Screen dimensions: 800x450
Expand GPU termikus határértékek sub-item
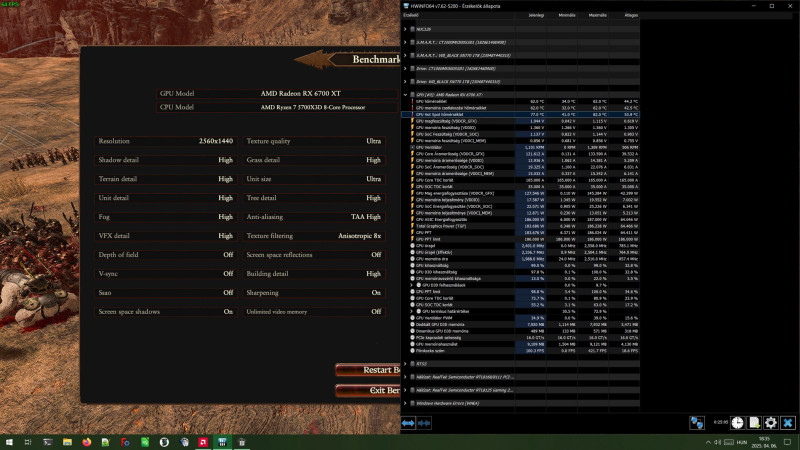tap(412, 311)
